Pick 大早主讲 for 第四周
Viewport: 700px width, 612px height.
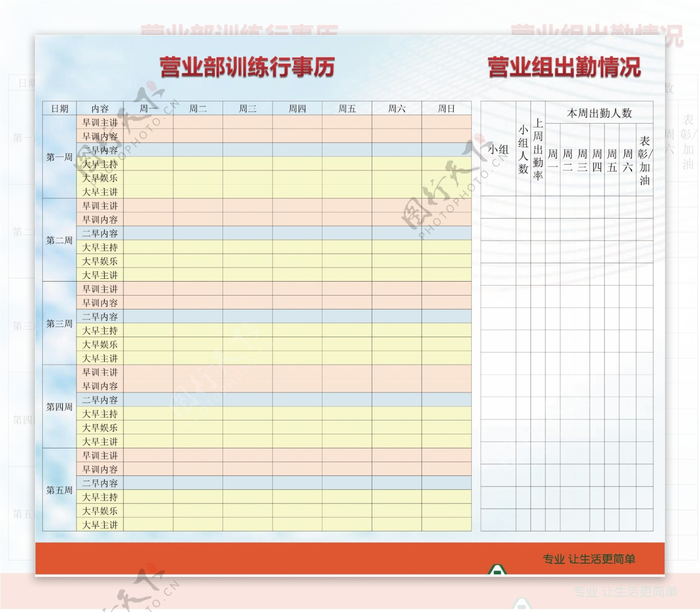100,441
